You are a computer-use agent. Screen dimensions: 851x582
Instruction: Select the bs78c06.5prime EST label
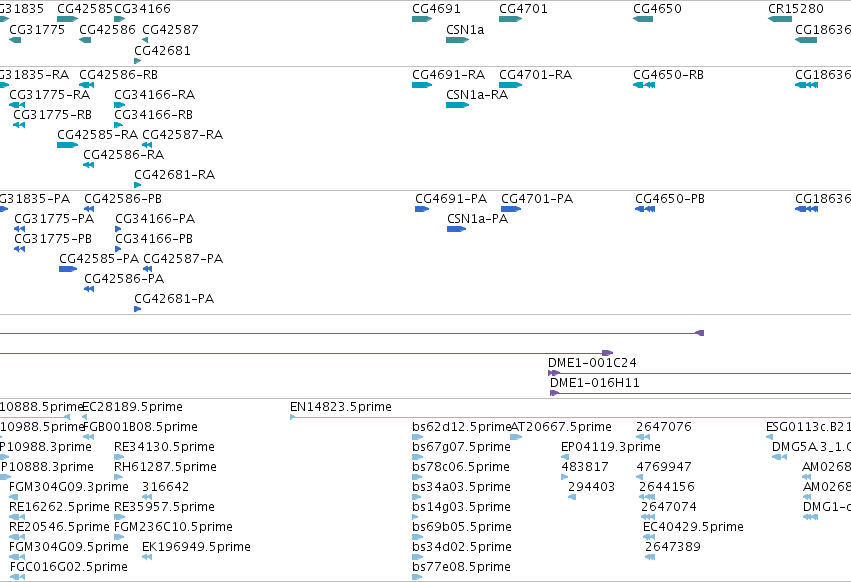[461, 467]
